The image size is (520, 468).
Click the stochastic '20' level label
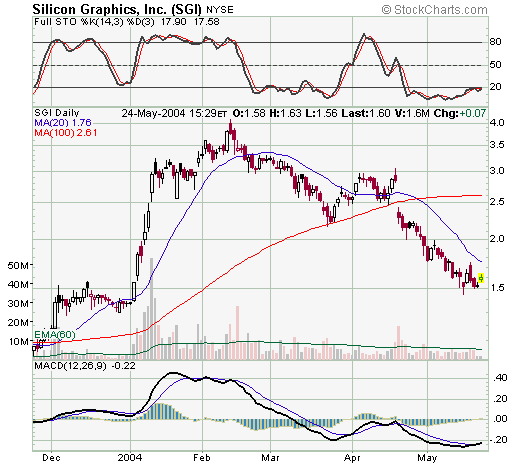coord(495,87)
